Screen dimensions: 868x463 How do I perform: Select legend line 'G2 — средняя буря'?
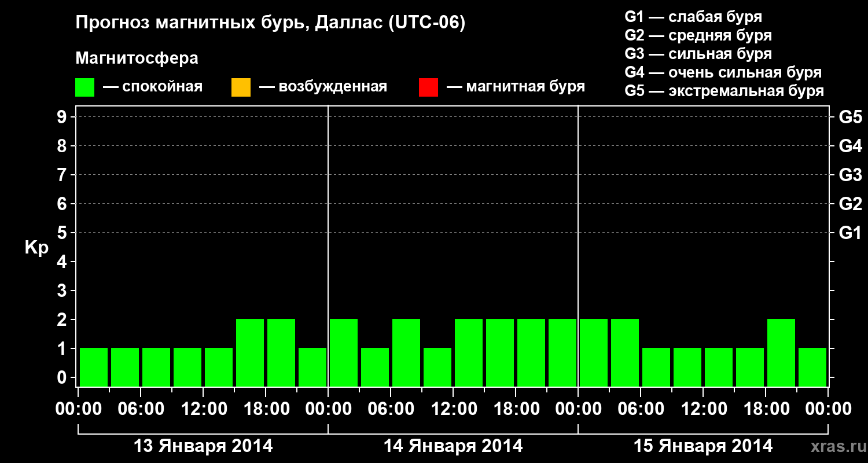click(698, 35)
